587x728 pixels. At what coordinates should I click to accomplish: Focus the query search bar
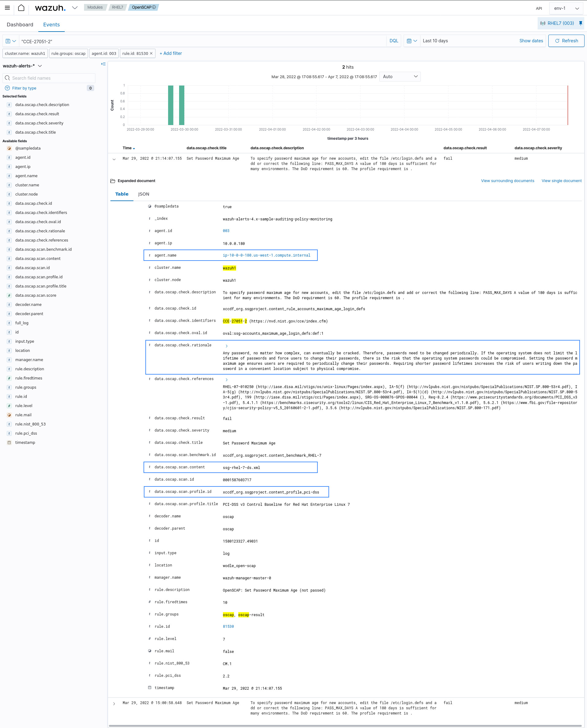click(203, 41)
